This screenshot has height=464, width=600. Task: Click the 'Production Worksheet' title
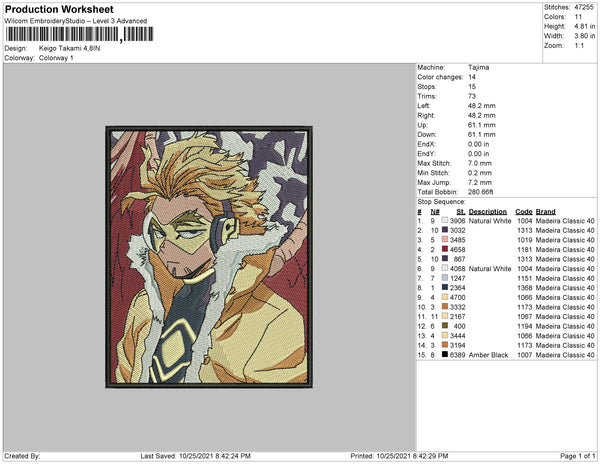59,10
